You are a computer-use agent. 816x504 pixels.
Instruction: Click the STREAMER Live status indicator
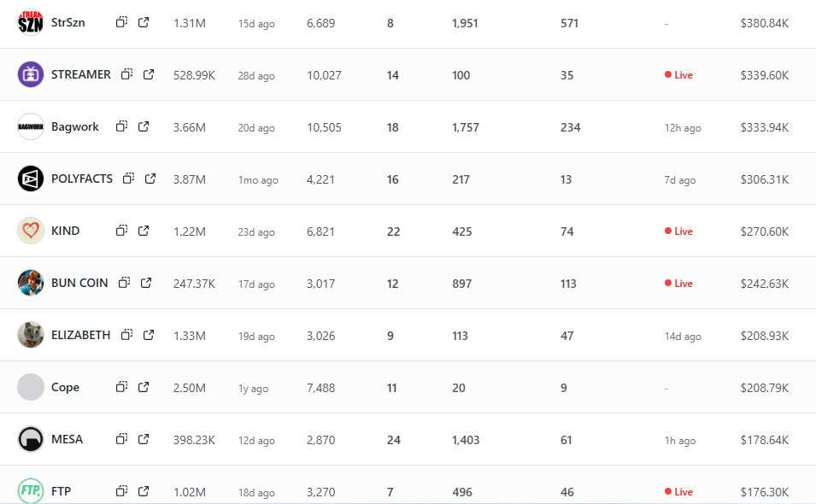tap(678, 75)
